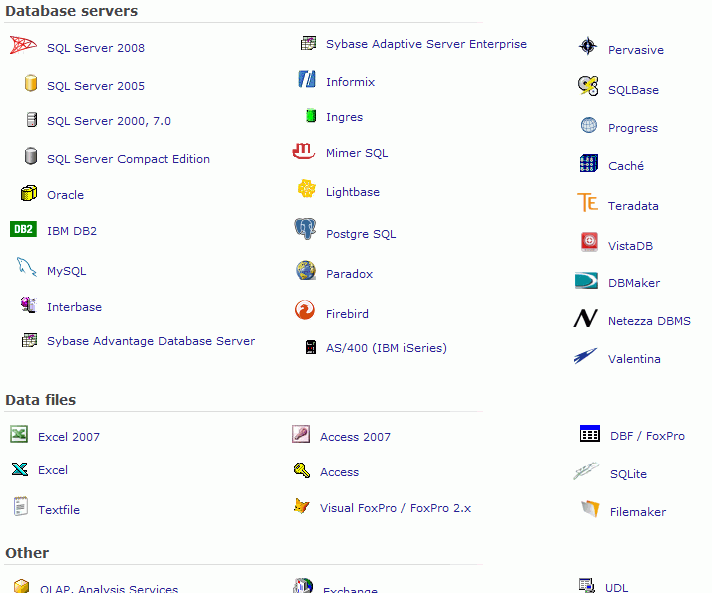Image resolution: width=712 pixels, height=593 pixels.
Task: Click the Paradox globe icon
Action: pyautogui.click(x=306, y=270)
